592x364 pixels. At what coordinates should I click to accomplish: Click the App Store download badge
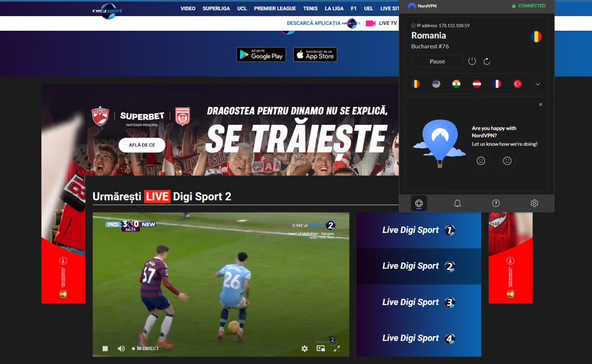pyautogui.click(x=315, y=55)
